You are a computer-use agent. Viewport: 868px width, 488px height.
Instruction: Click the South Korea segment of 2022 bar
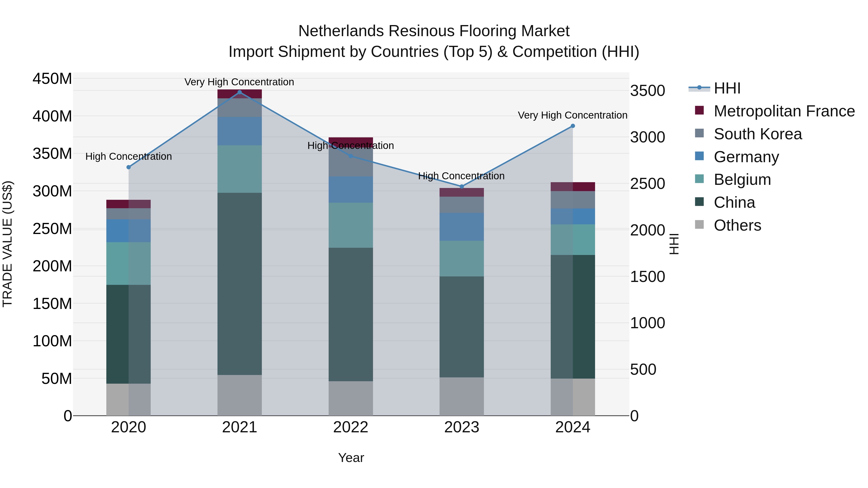(351, 162)
